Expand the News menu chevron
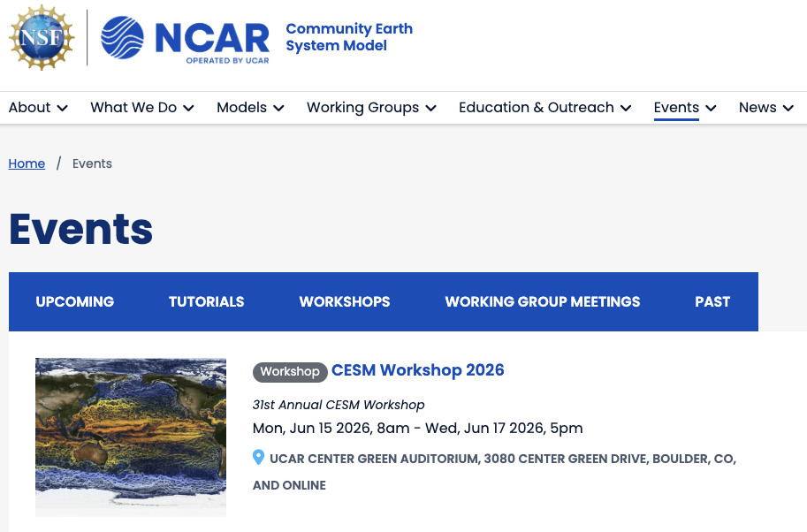The image size is (807, 532). [x=788, y=108]
